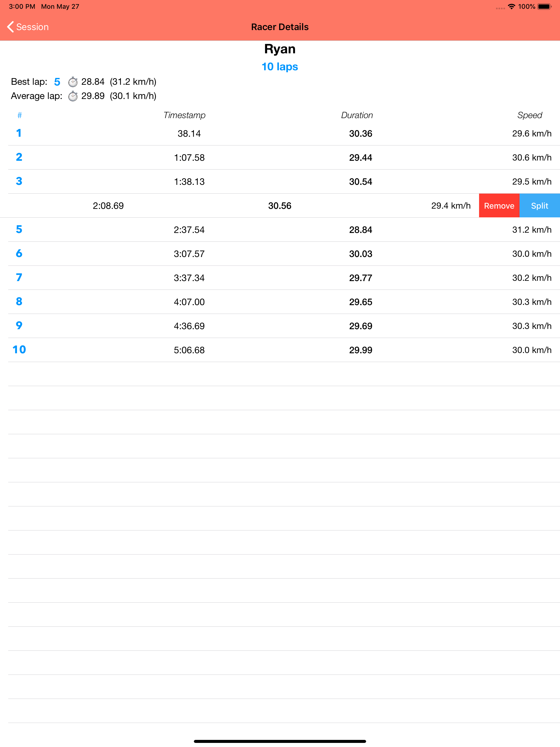Tap timestamp 38.14
The image size is (560, 747).
189,133
